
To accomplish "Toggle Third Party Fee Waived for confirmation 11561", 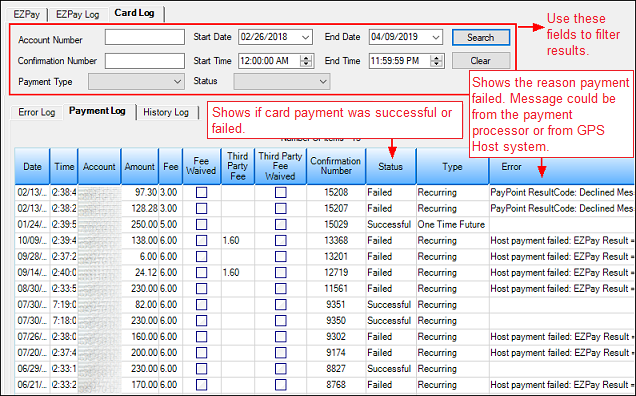I will pos(281,288).
